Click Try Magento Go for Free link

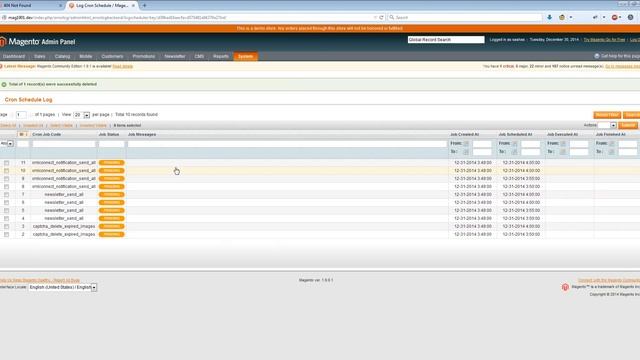click(x=604, y=40)
